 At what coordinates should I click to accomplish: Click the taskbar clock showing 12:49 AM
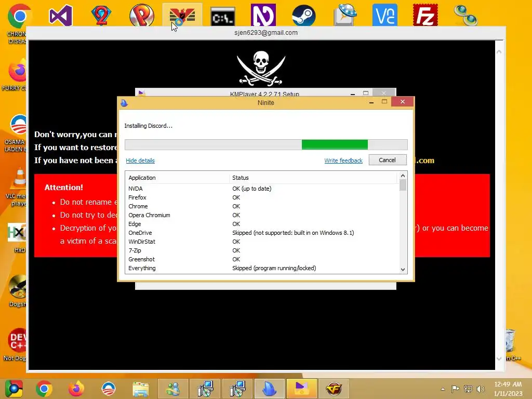[508, 389]
